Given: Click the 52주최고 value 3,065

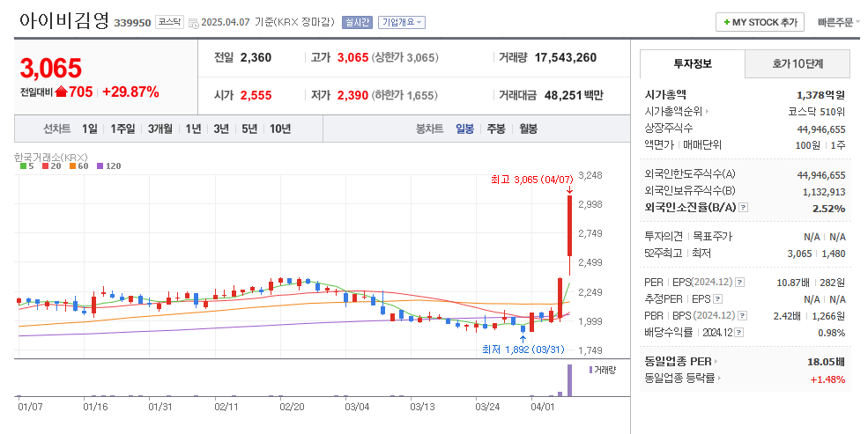Looking at the screenshot, I should click(799, 254).
